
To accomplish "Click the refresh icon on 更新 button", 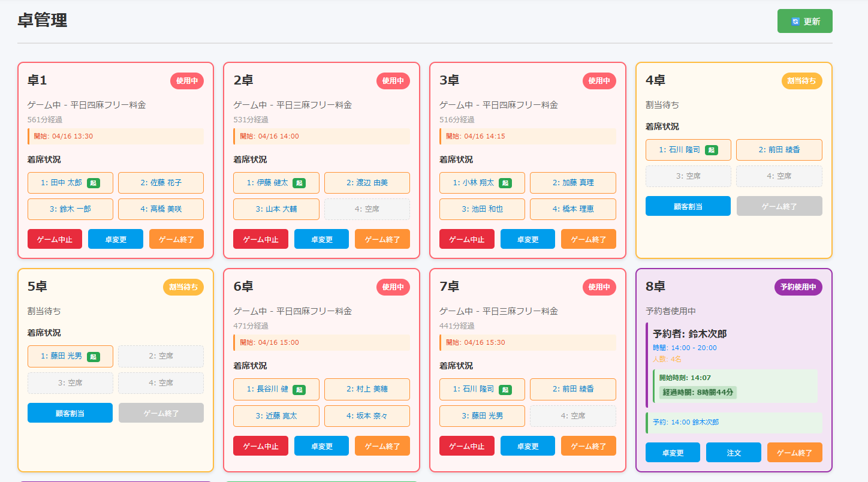I will pyautogui.click(x=795, y=22).
